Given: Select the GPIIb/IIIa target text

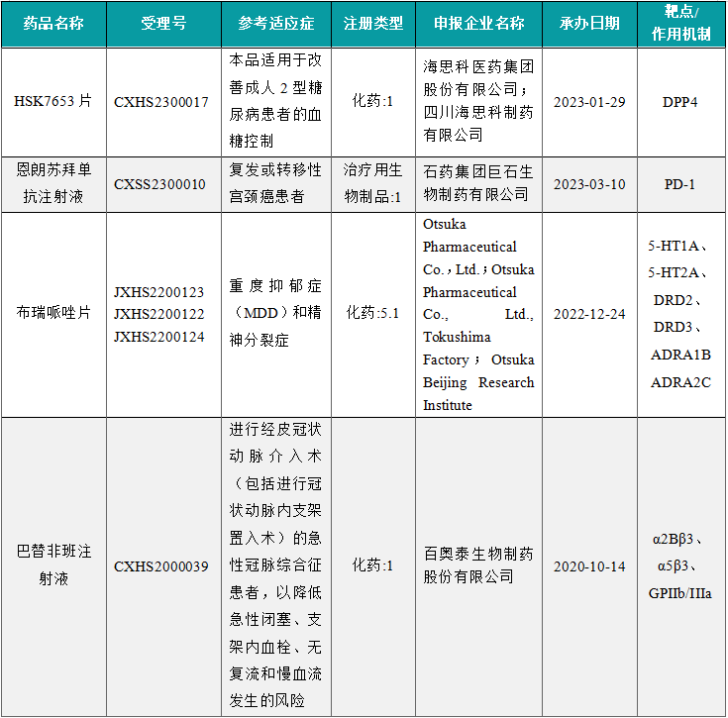Looking at the screenshot, I should click(x=680, y=593).
